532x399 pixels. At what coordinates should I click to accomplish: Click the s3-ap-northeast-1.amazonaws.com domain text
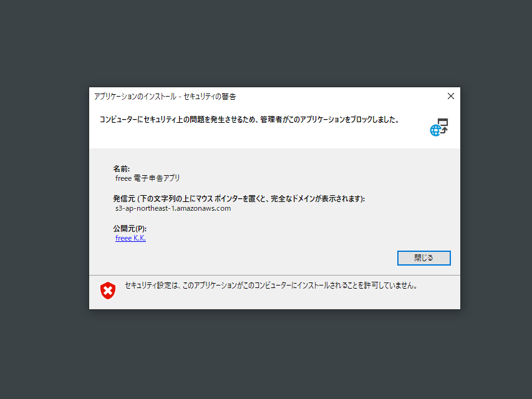(x=173, y=208)
